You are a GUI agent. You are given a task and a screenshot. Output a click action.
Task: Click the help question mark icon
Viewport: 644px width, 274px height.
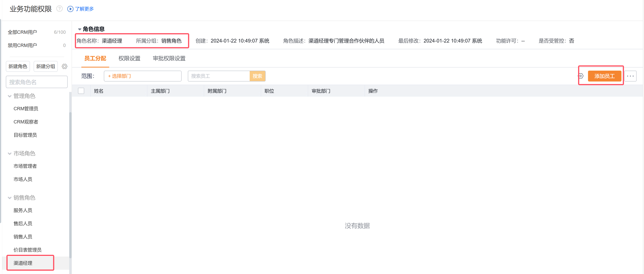59,9
